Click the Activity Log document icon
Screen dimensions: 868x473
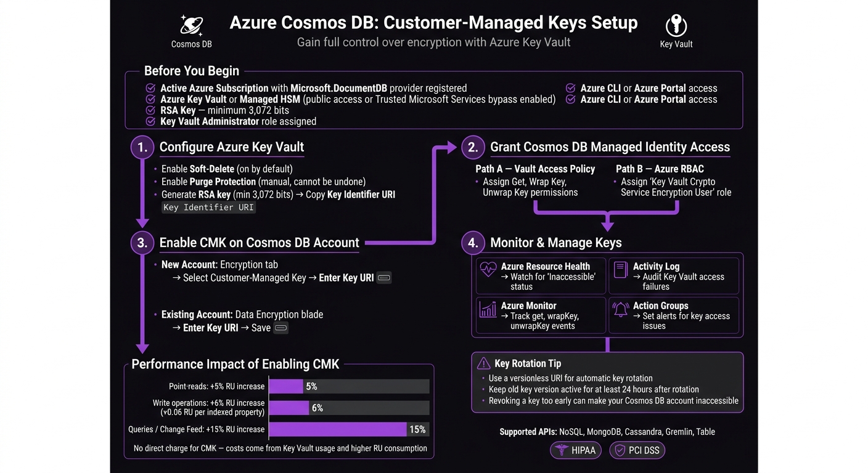click(621, 270)
